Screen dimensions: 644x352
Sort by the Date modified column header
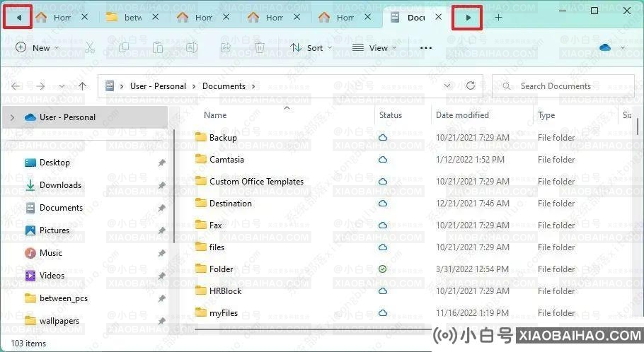tap(462, 115)
